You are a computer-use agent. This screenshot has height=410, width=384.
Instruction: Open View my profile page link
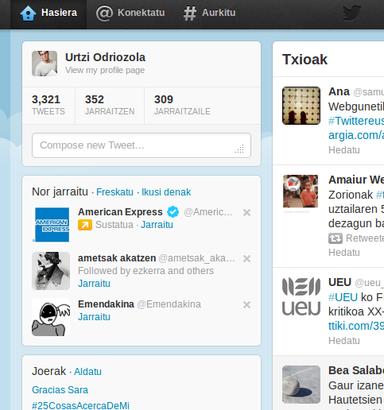click(105, 70)
